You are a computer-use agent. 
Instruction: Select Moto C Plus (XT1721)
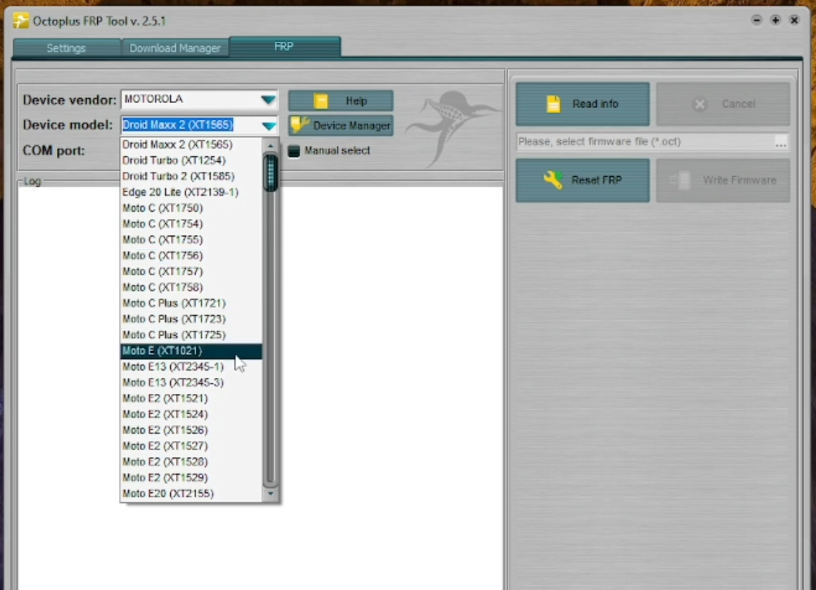(x=191, y=303)
